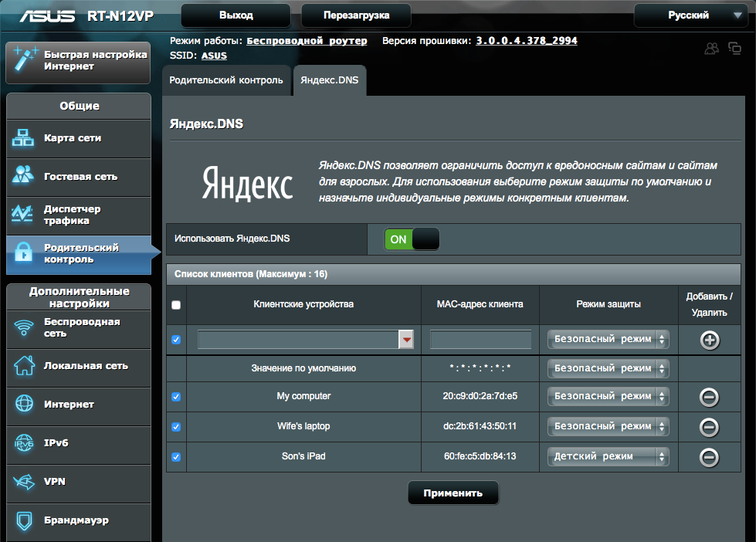The height and width of the screenshot is (542, 756).
Task: Click the client device name input field
Action: pos(298,340)
